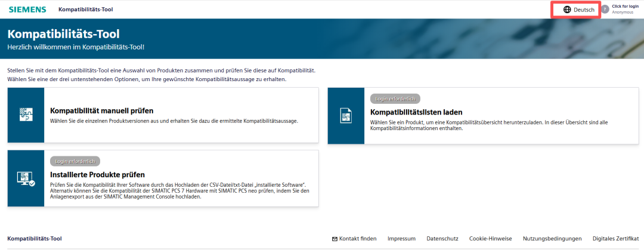Click the document icon for compatibility lists
This screenshot has height=250, width=644.
pos(346,116)
